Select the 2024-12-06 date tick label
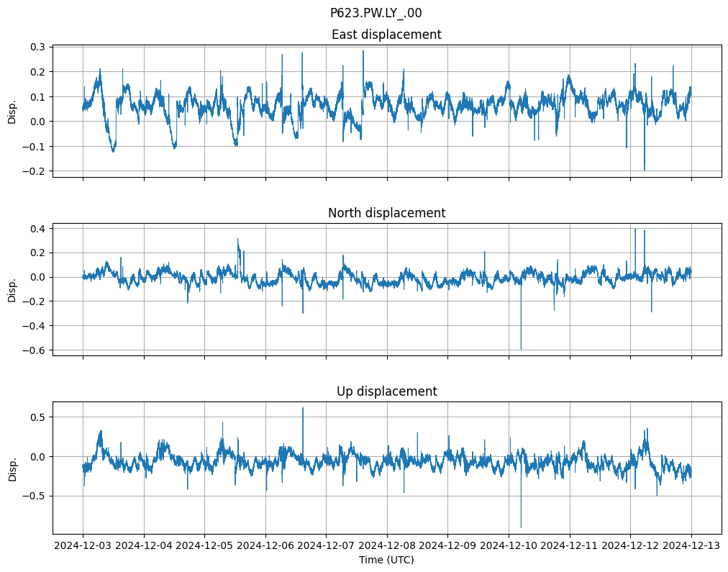 [265, 546]
